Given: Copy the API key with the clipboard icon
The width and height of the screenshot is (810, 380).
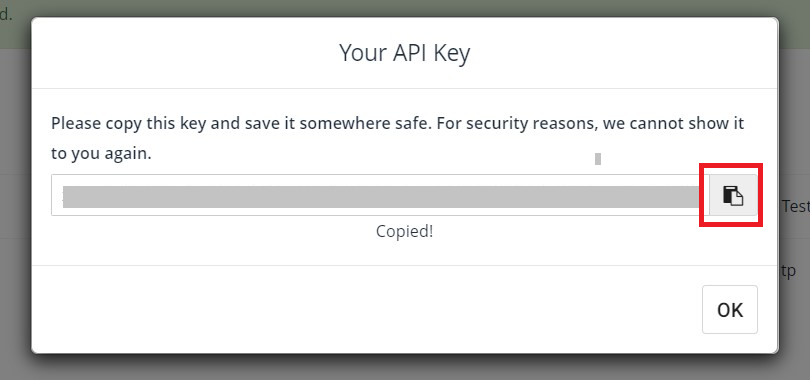Looking at the screenshot, I should [x=733, y=195].
